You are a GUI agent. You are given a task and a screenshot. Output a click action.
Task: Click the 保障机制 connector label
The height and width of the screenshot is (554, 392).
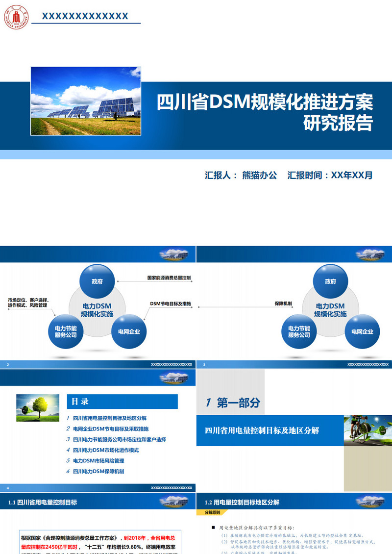click(284, 303)
